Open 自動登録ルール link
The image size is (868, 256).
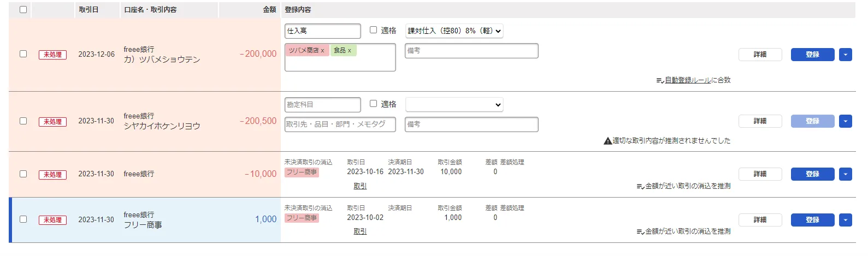pos(688,80)
